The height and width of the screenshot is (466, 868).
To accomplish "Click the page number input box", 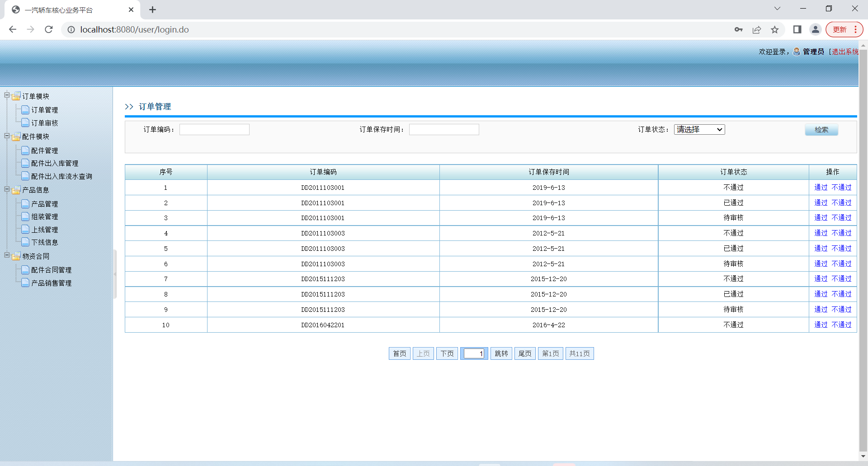I will click(474, 353).
